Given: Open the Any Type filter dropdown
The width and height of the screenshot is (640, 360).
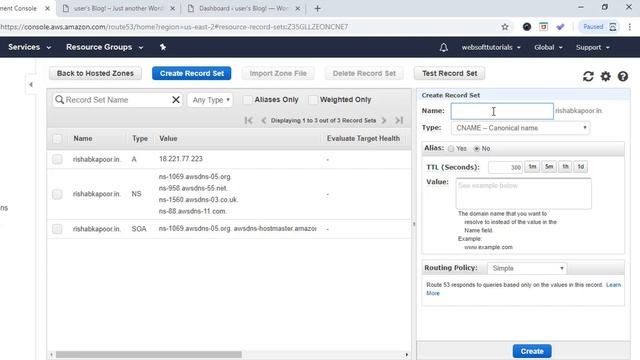Looking at the screenshot, I should (210, 100).
